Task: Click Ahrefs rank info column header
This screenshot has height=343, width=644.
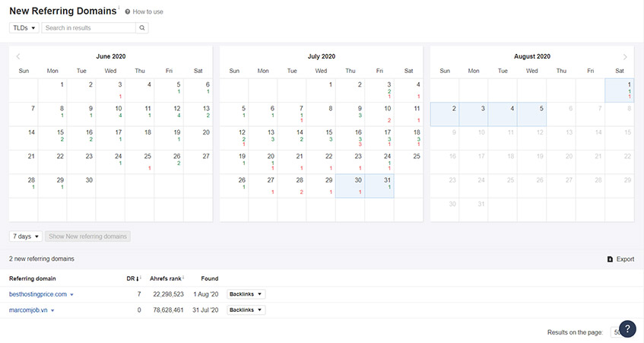Action: 167,278
